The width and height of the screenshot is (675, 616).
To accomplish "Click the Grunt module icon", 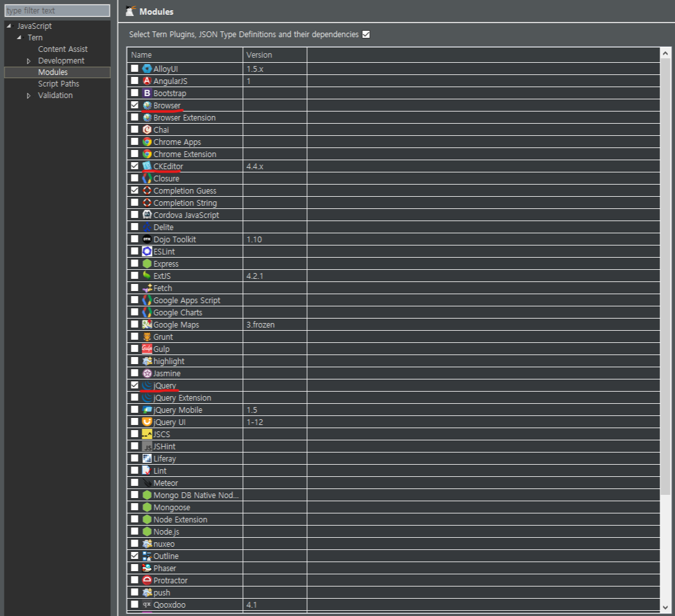I will 147,337.
